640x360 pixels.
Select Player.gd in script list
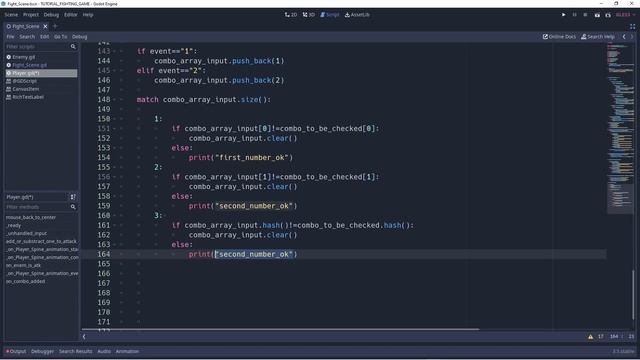(x=41, y=73)
